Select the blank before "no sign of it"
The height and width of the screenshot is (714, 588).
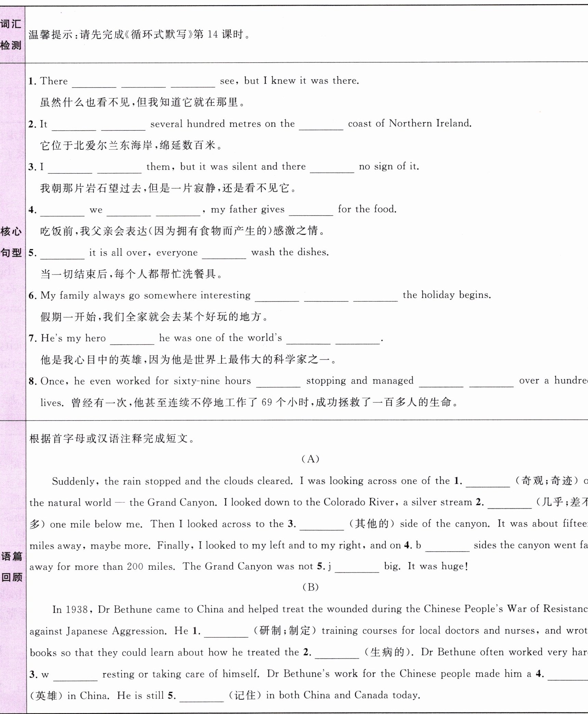click(332, 168)
